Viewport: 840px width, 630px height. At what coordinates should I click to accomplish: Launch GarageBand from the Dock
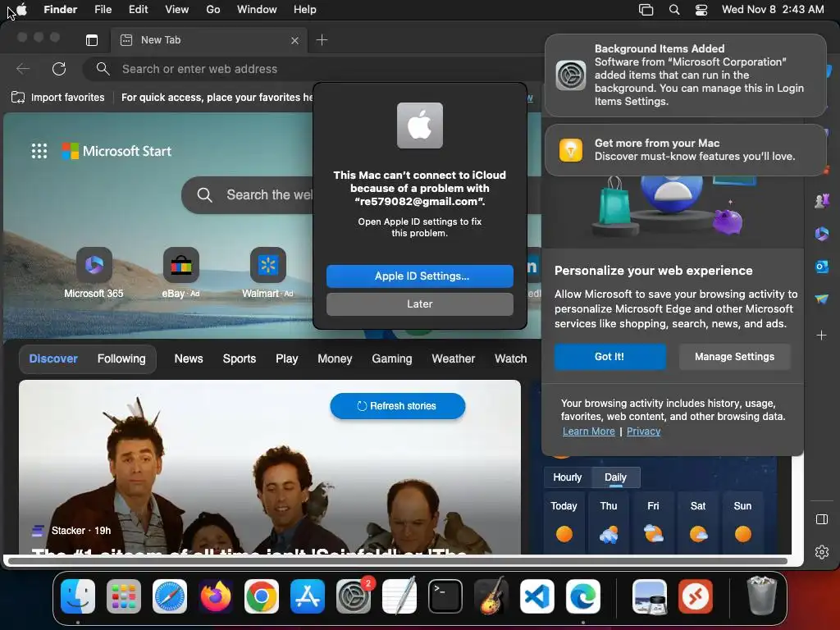point(491,596)
